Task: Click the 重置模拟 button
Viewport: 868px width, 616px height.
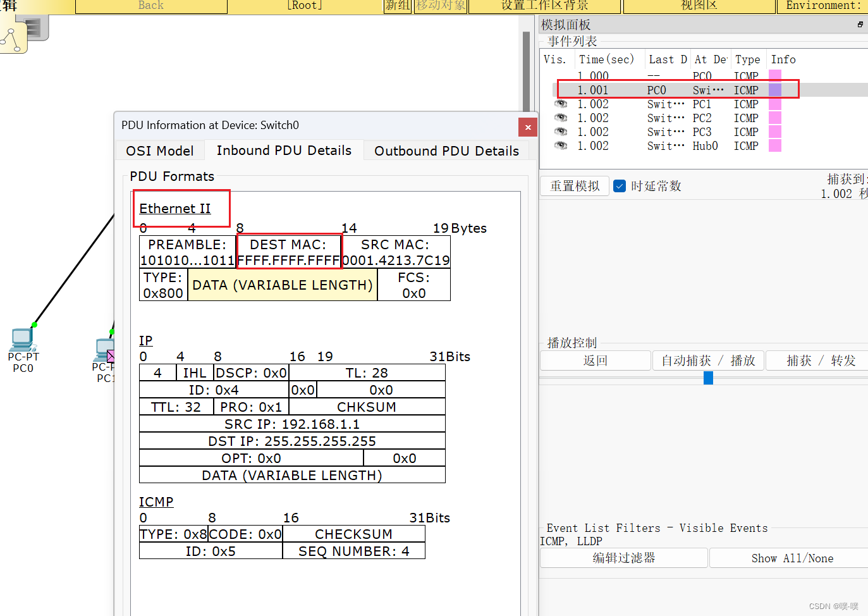Action: (575, 186)
